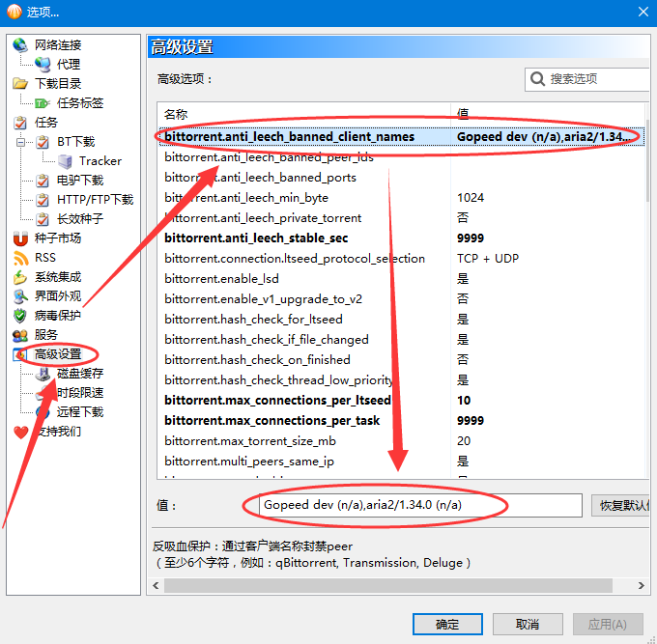Click the 下载目录 folder icon
The image size is (657, 644).
point(20,84)
